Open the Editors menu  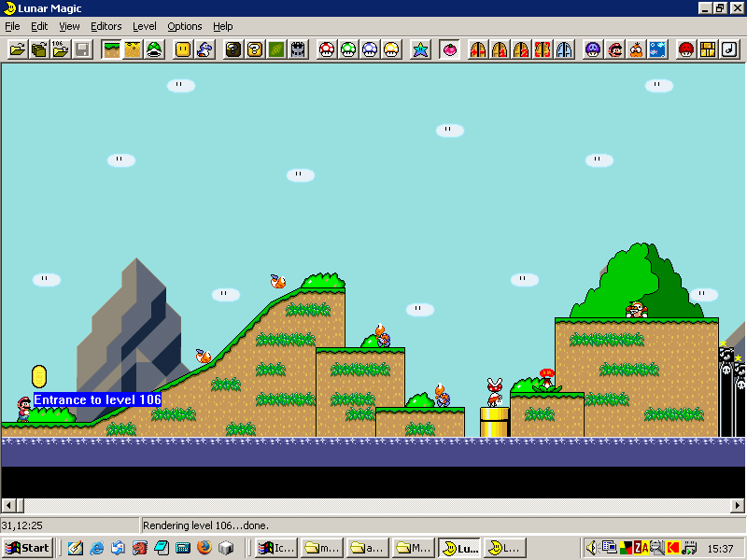(x=106, y=26)
